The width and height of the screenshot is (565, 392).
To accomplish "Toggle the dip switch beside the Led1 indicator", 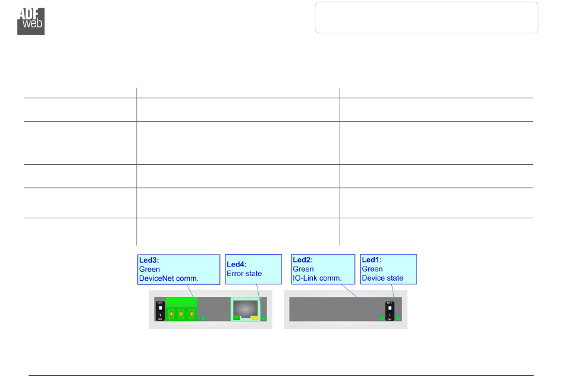I will click(x=390, y=311).
